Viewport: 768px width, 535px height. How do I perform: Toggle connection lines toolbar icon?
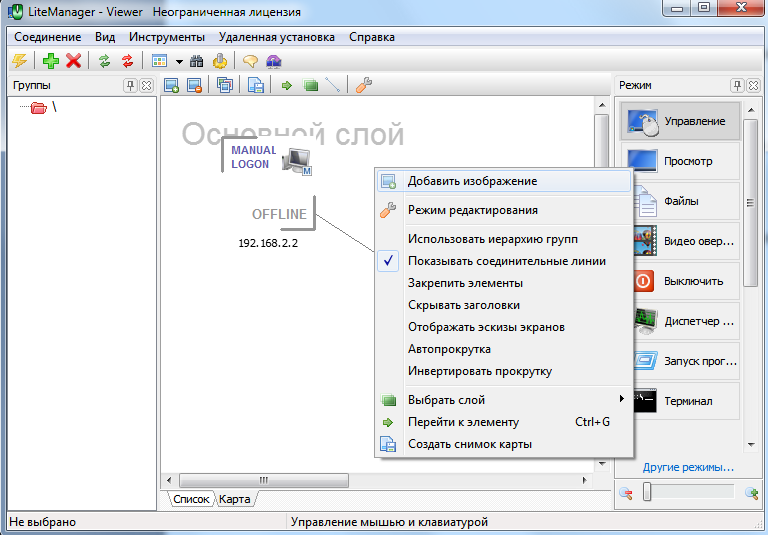(333, 85)
